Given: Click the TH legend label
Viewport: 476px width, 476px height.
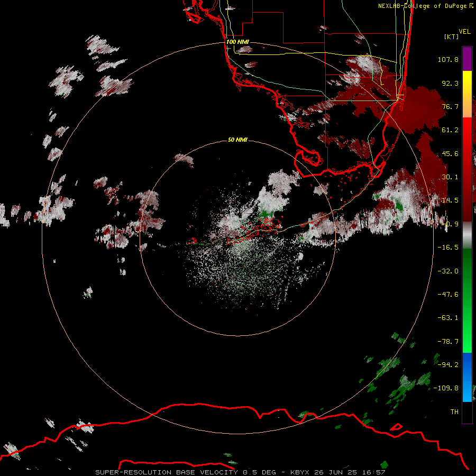Looking at the screenshot, I should tap(454, 412).
